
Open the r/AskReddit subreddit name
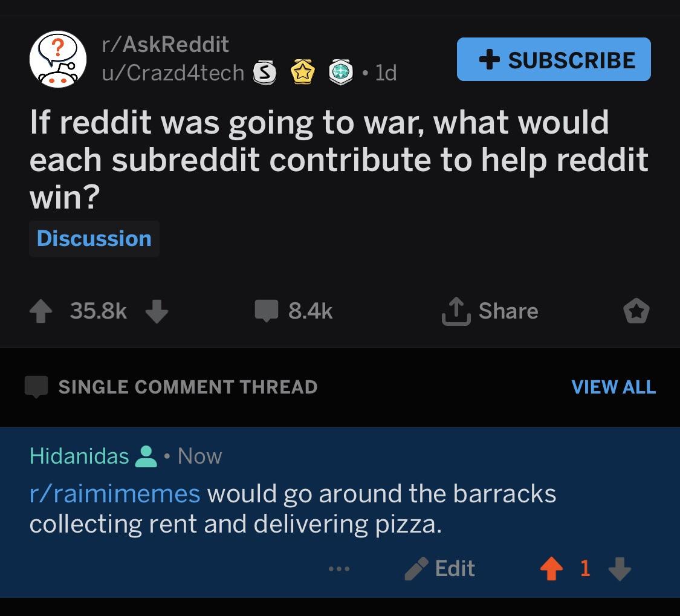coord(165,44)
